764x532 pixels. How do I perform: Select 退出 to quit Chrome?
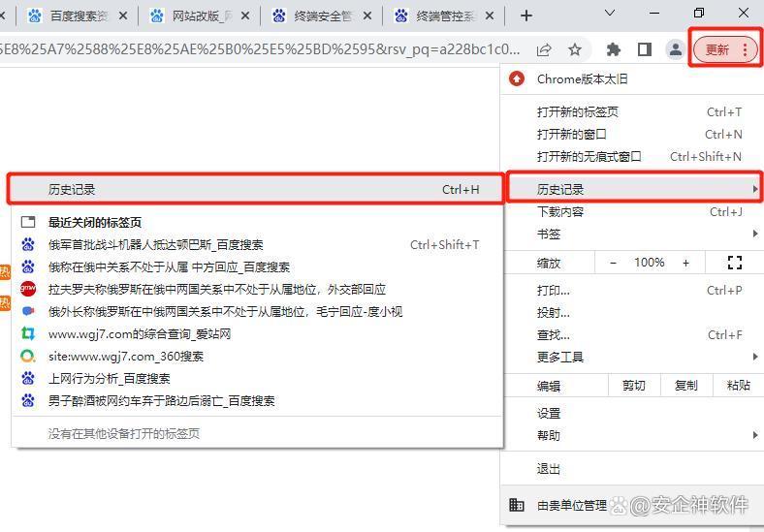click(632, 469)
